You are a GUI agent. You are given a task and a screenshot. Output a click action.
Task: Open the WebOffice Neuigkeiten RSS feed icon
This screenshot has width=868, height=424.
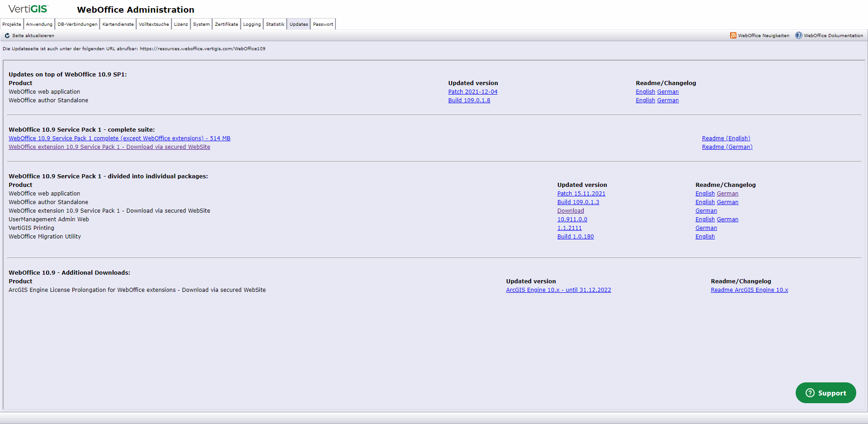coord(733,35)
